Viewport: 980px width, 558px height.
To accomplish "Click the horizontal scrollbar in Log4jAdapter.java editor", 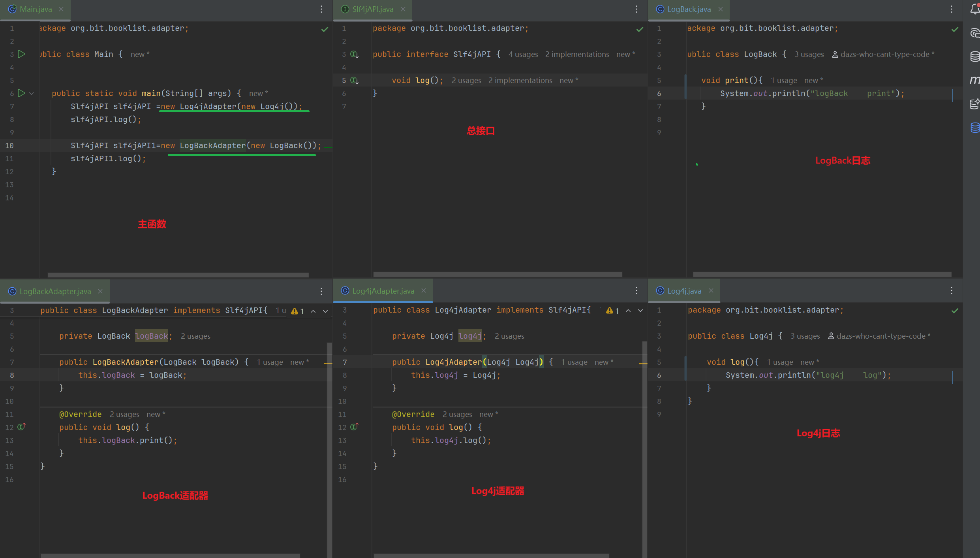I will (491, 556).
